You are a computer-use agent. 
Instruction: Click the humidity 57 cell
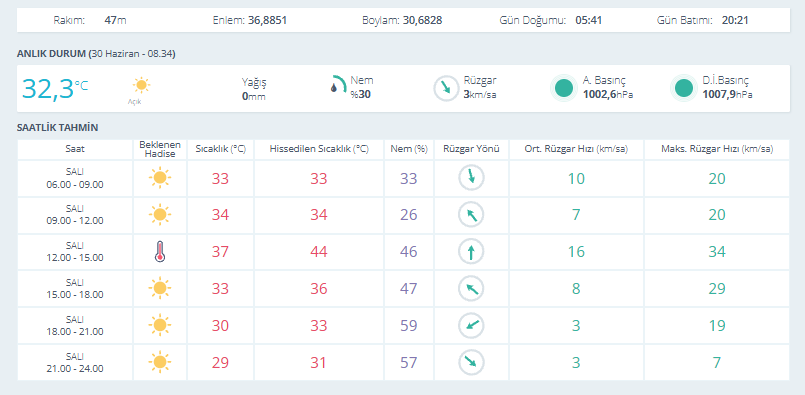coord(409,362)
